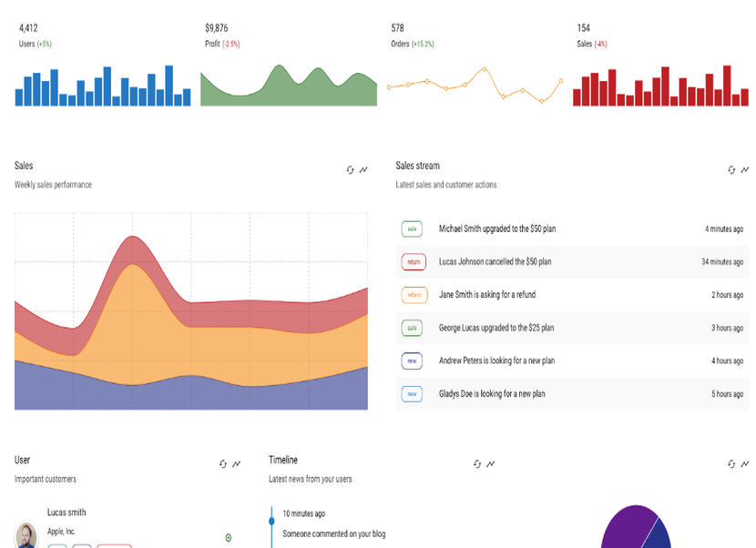Click the 'Orders (+15.2%)' label

[x=413, y=44]
